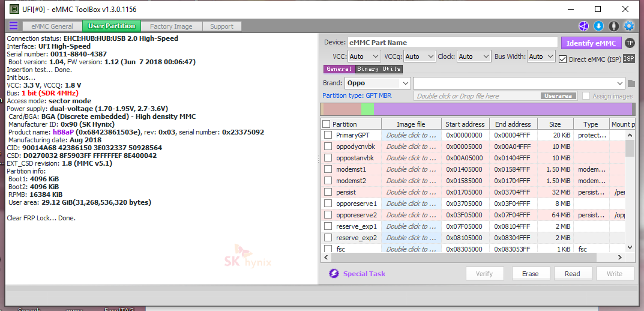Open the Factory Image tab
The width and height of the screenshot is (644, 311).
(171, 26)
